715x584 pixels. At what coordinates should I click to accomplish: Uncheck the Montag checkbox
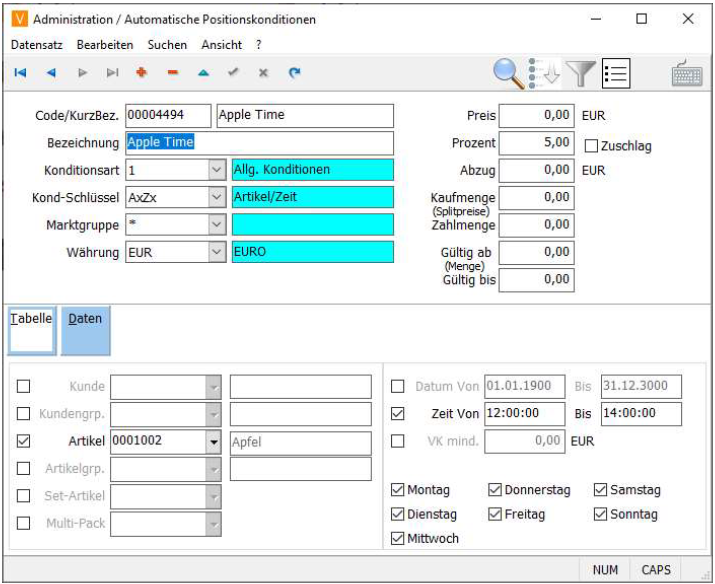[398, 490]
